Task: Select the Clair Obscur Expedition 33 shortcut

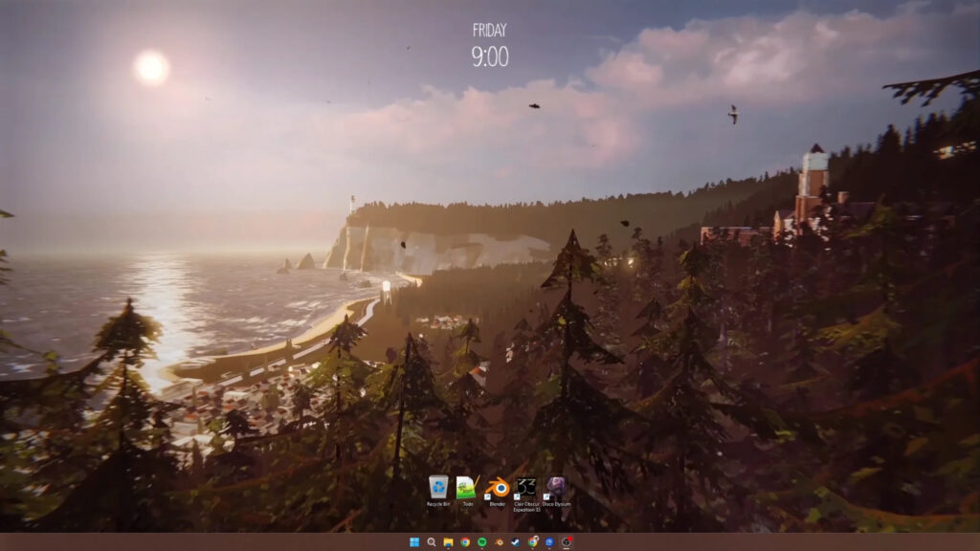Action: (x=526, y=493)
